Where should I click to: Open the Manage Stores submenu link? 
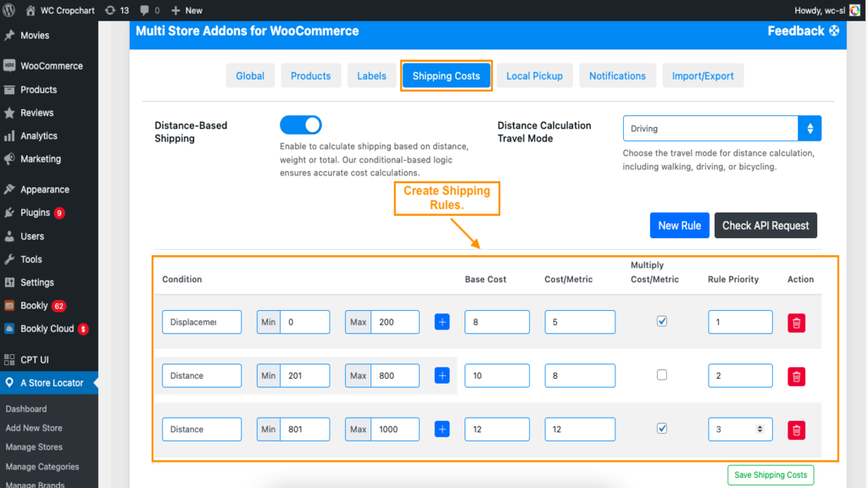pyautogui.click(x=34, y=447)
